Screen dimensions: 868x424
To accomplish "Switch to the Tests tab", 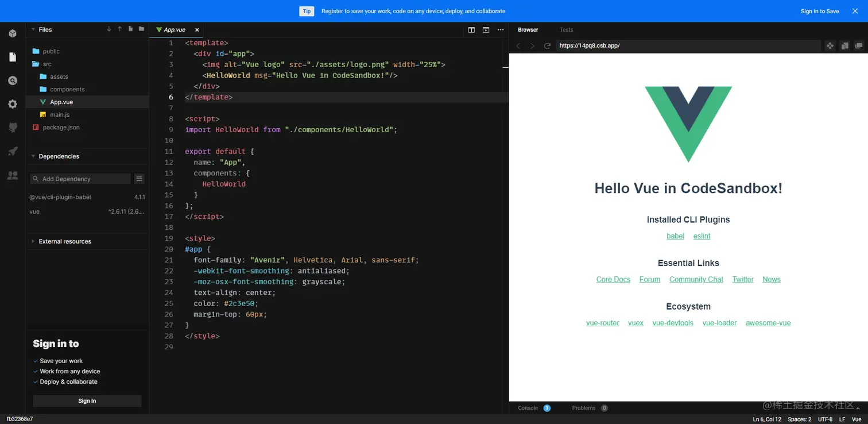I will 566,30.
